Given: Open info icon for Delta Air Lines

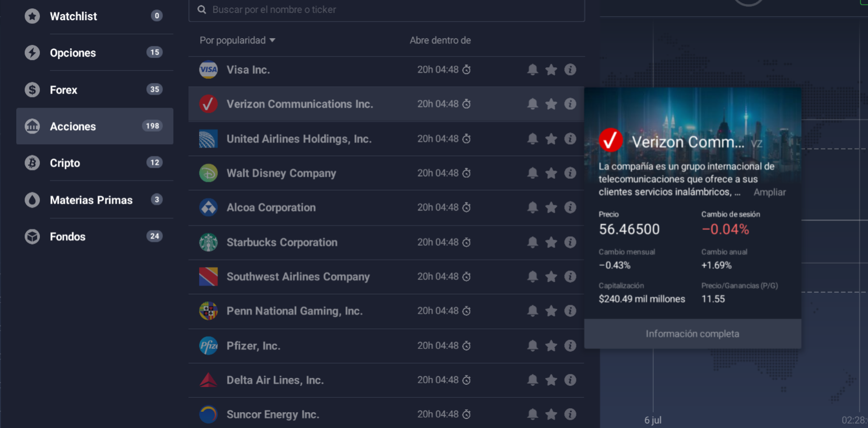Looking at the screenshot, I should pyautogui.click(x=570, y=380).
